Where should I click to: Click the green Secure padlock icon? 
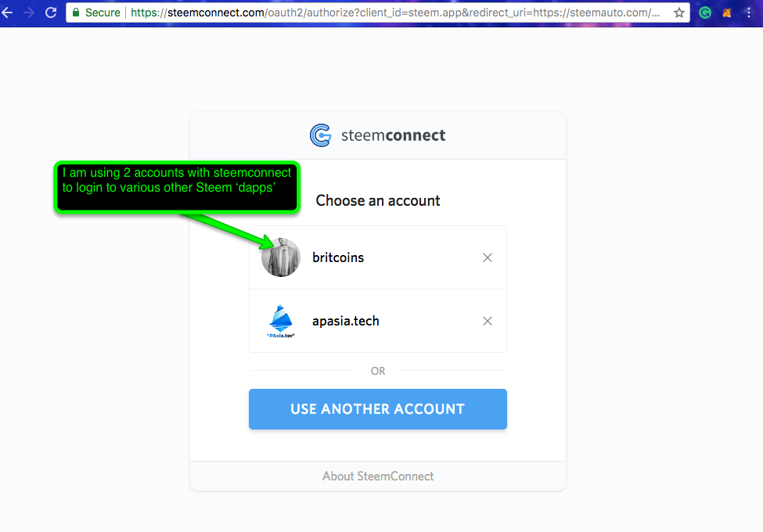point(75,13)
